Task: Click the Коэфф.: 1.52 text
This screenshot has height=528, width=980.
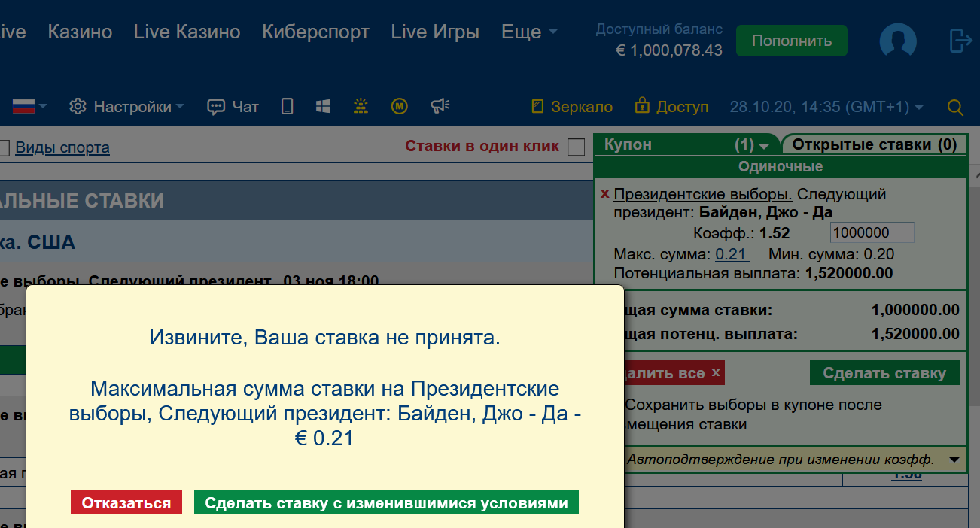Action: [741, 233]
